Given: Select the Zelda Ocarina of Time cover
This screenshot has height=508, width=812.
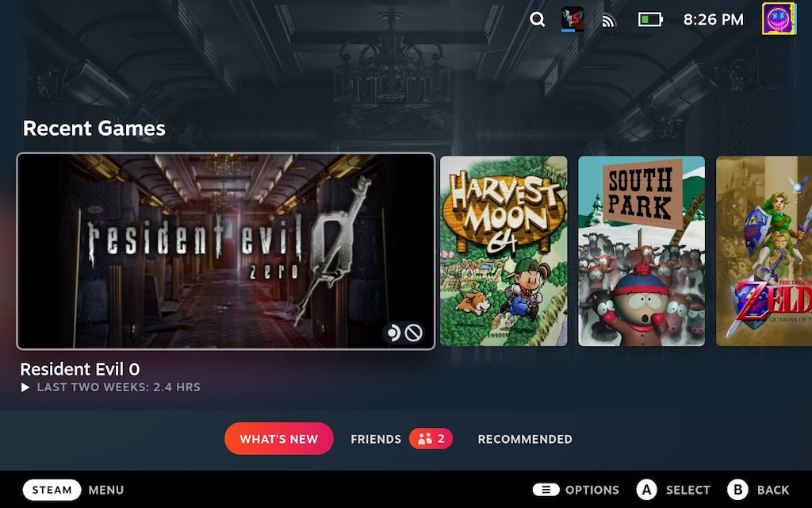Looking at the screenshot, I should click(764, 251).
